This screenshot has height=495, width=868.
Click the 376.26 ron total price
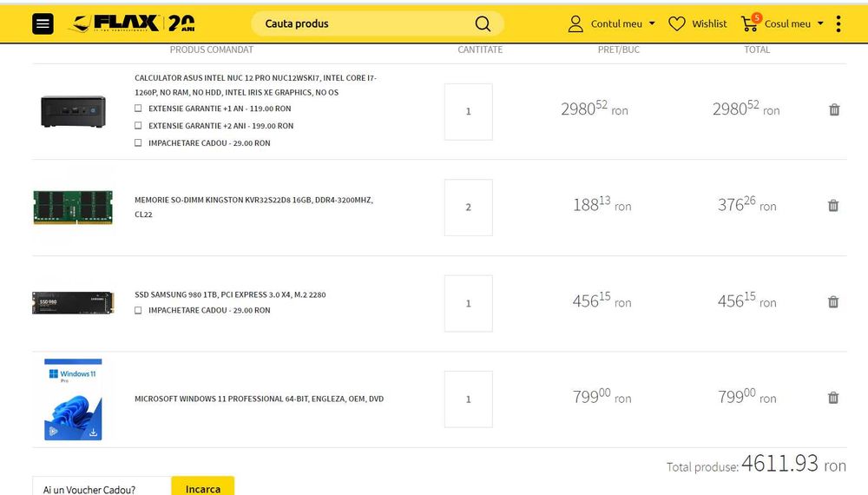coord(747,204)
